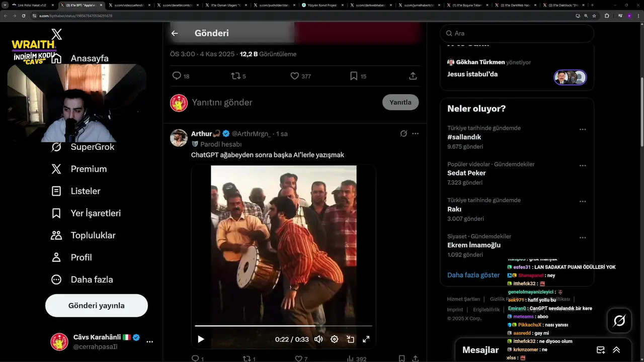Open tab search dropdown arrow
Screen dimensions: 644x362
pos(5,5)
